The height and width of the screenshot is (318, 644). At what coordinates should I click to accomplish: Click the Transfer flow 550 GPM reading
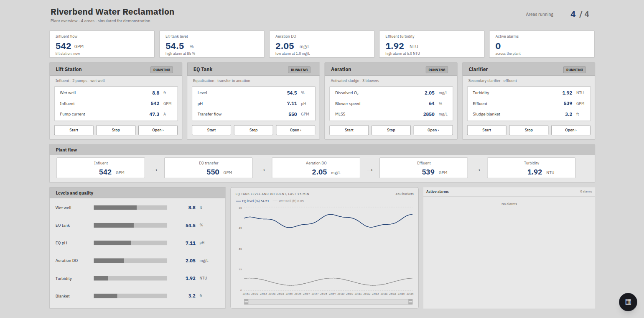tap(254, 114)
